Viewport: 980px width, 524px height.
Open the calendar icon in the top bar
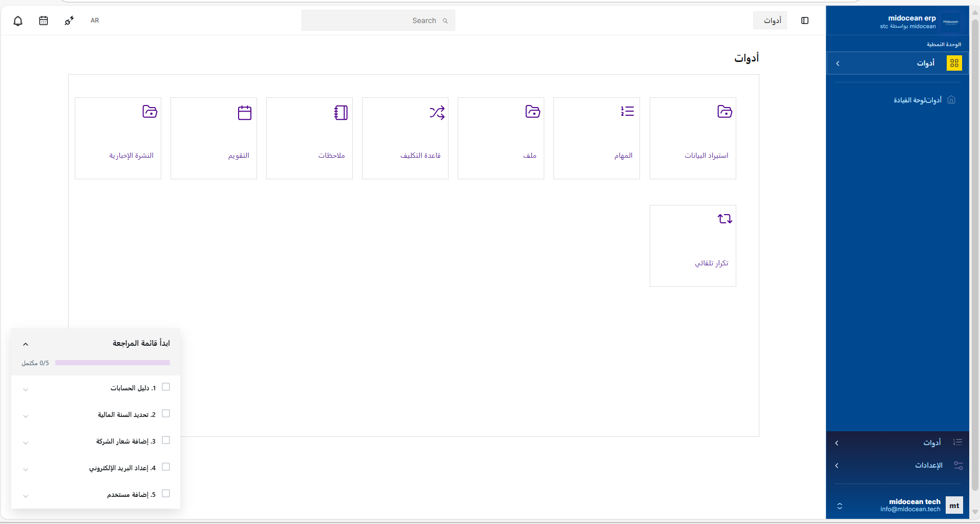tap(44, 20)
